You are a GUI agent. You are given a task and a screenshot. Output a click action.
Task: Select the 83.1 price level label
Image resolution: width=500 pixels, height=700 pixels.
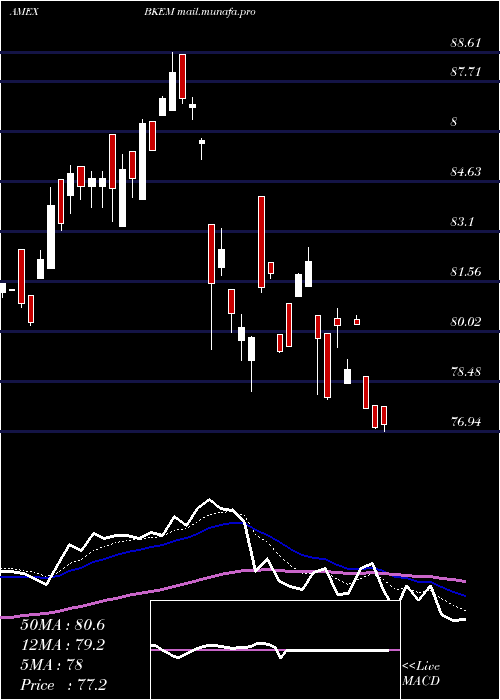point(462,221)
